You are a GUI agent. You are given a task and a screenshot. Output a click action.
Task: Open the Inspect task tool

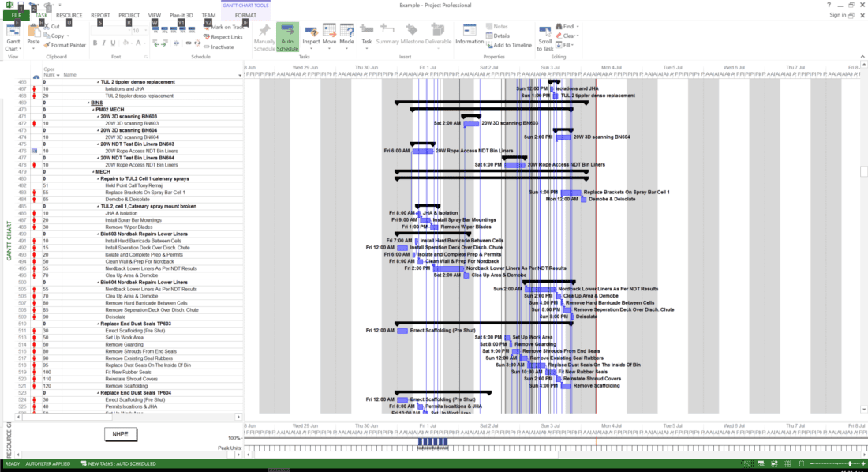(311, 36)
